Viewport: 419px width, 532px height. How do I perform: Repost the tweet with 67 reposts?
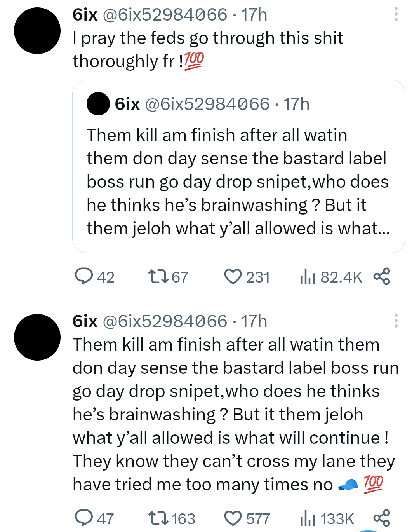158,277
